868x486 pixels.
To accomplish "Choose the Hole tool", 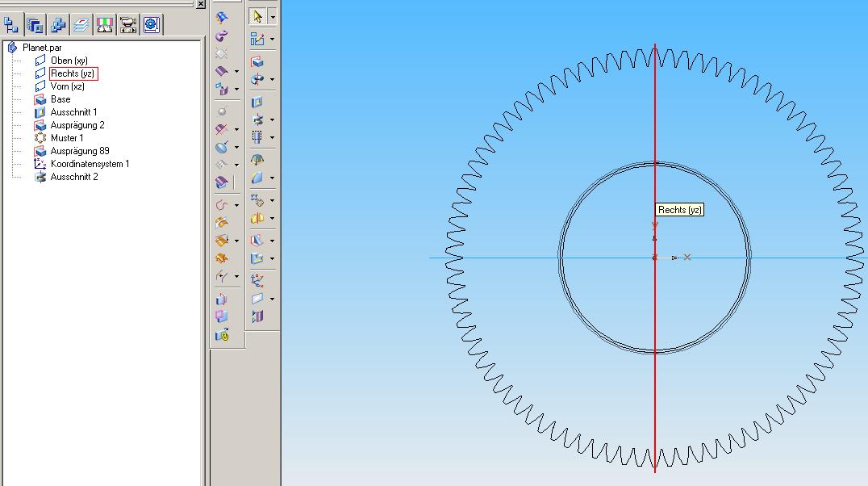I will click(257, 137).
